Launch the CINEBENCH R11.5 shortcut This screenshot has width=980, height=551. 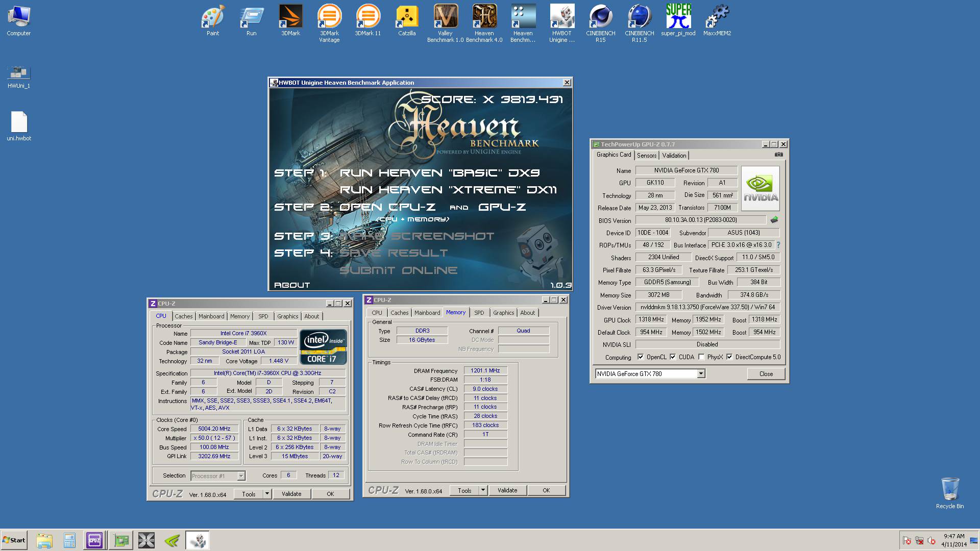click(639, 23)
